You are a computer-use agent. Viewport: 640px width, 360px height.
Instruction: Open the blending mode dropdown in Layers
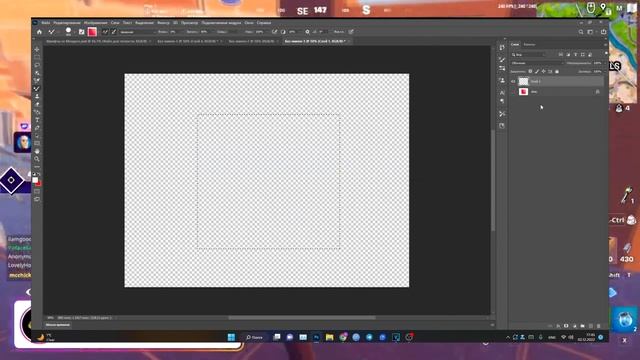(538, 63)
